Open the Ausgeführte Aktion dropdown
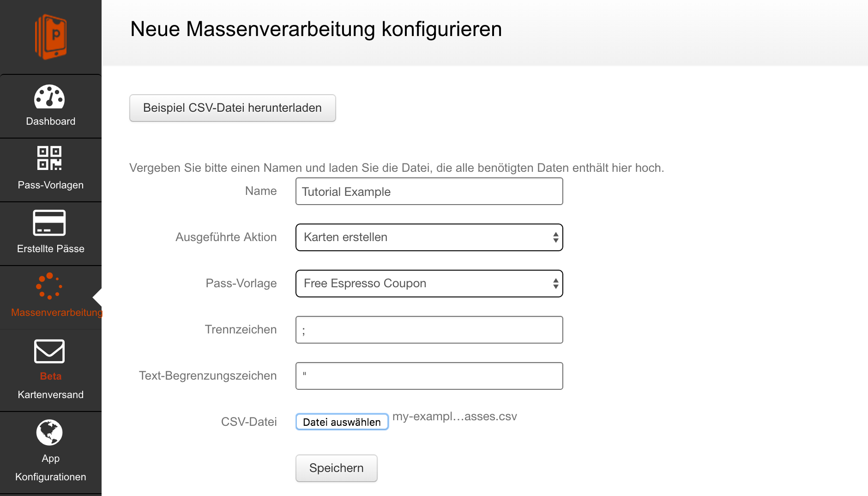Screen dimensions: 868x496 point(429,237)
